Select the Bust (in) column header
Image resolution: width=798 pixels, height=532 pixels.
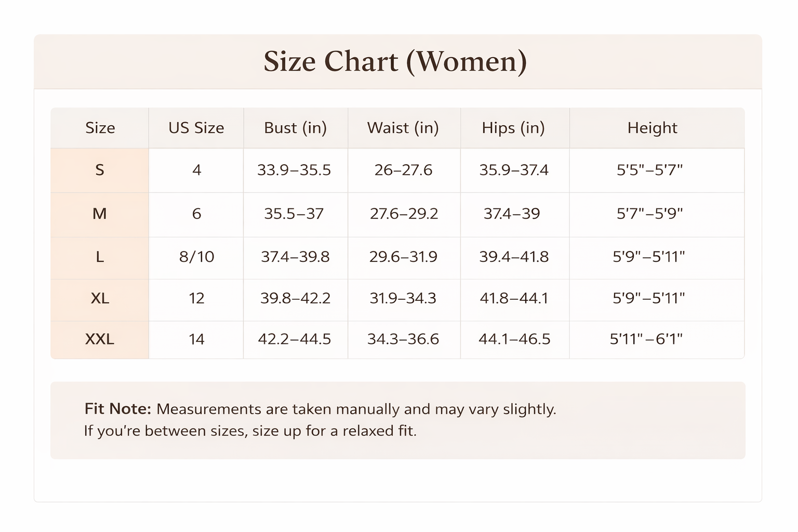click(295, 128)
